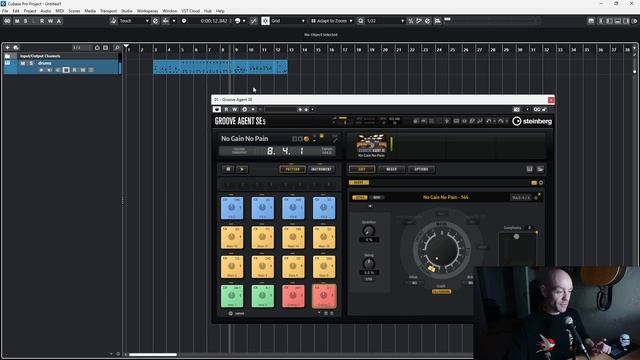
Task: Select the drums MIDI event in timeline
Action: (220, 67)
